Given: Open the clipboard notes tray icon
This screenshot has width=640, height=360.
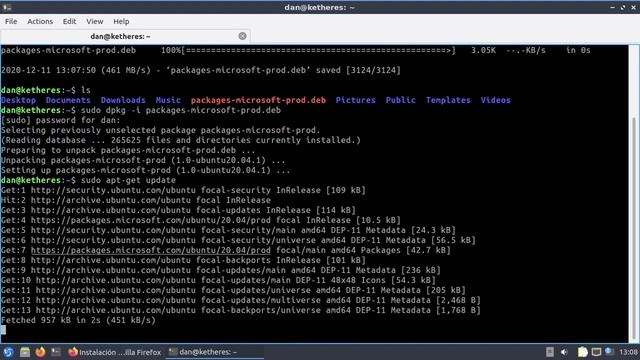Looking at the screenshot, I should tap(582, 352).
